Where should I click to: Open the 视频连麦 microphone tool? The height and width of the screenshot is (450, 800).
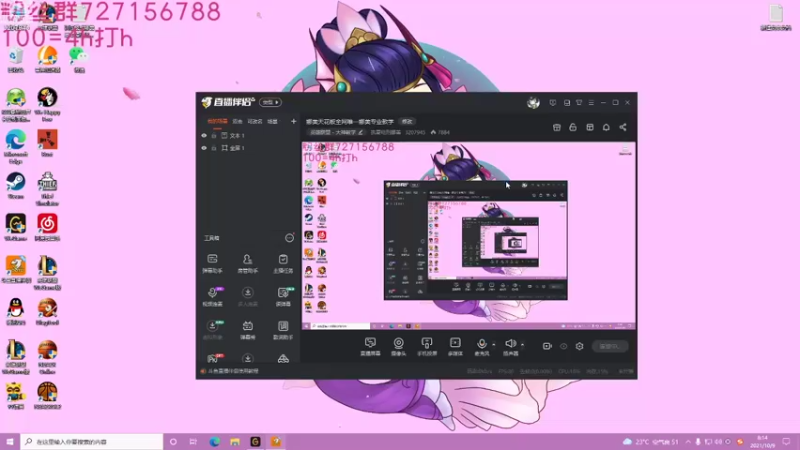[212, 296]
